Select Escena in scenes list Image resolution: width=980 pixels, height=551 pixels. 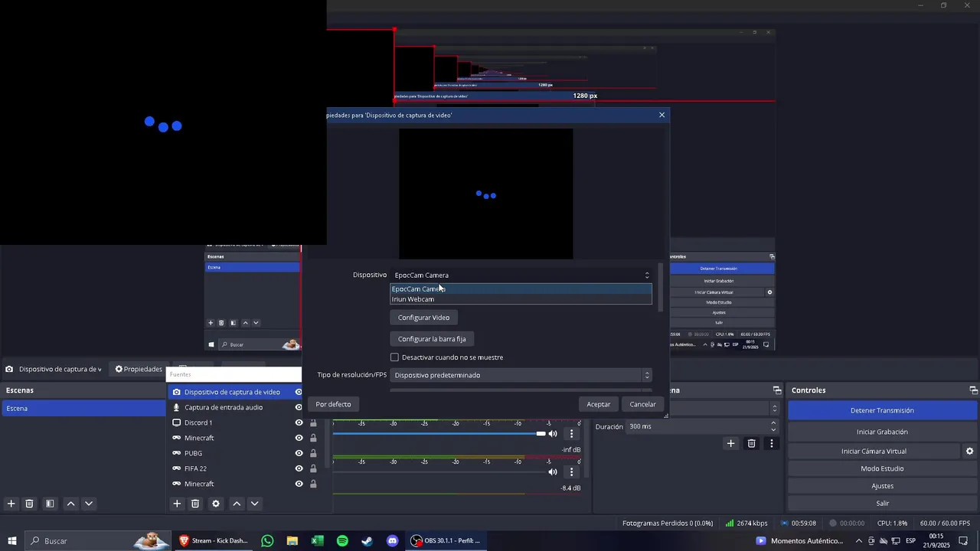click(x=83, y=409)
